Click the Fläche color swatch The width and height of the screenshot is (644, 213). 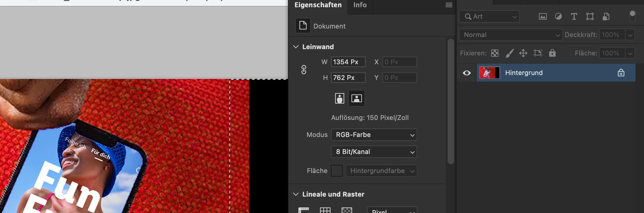pos(337,171)
